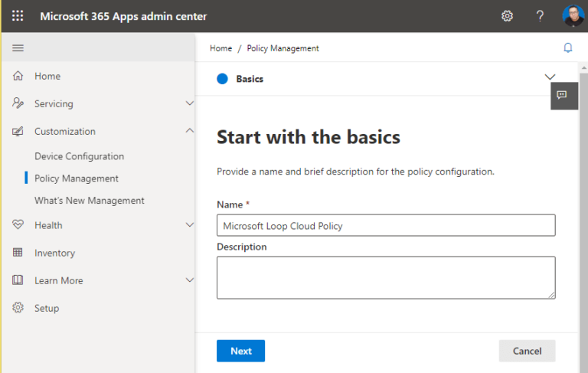Click into the Description text area
The image size is (588, 373).
pyautogui.click(x=385, y=276)
